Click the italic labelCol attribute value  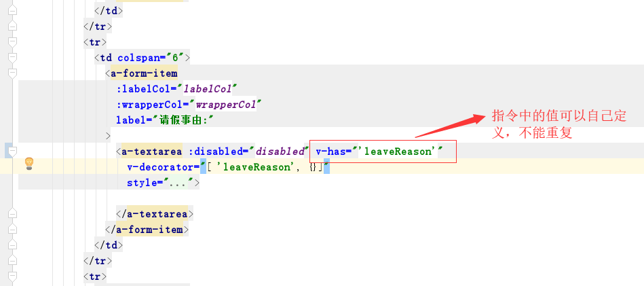[208, 89]
